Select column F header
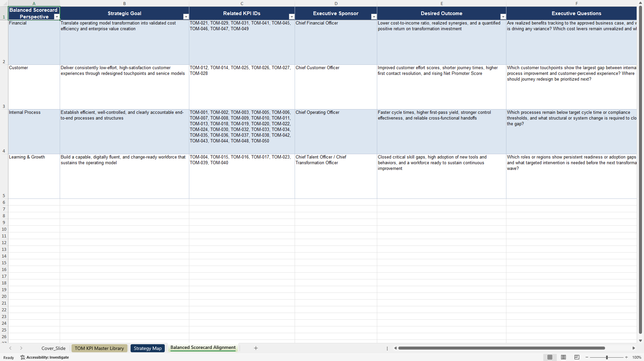This screenshot has width=644, height=361. pyautogui.click(x=572, y=3)
